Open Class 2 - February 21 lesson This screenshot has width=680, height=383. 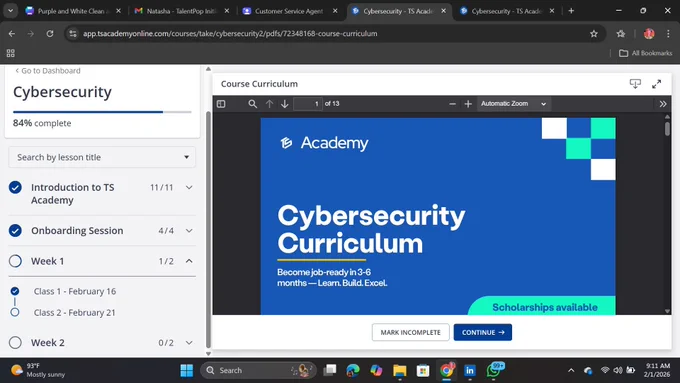(75, 312)
